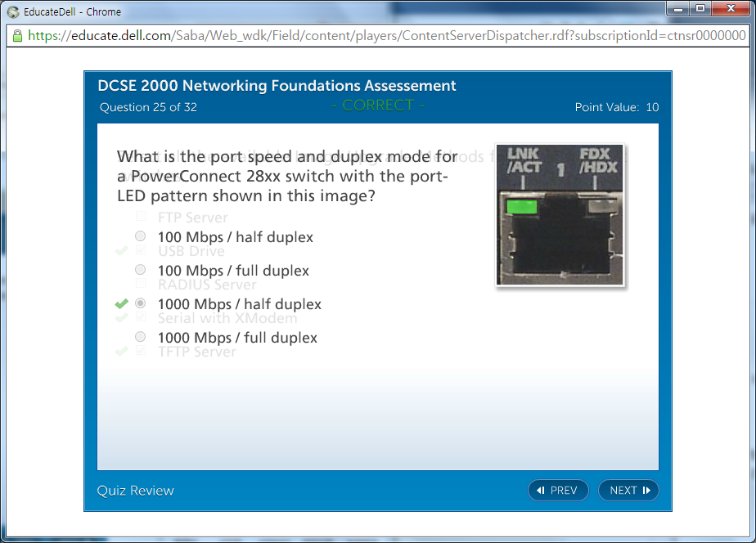Pick the 1000 Mbps / full duplex option
This screenshot has height=543, width=756.
point(141,337)
